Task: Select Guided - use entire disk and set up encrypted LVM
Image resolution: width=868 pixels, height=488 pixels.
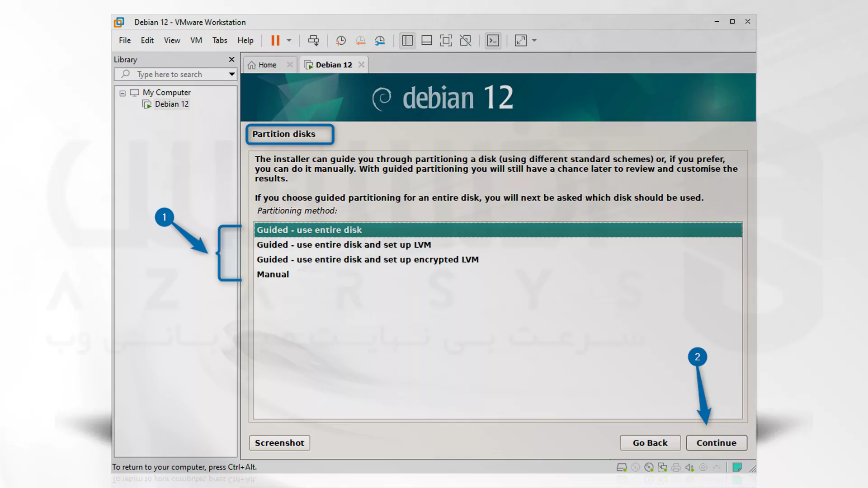Action: tap(368, 259)
